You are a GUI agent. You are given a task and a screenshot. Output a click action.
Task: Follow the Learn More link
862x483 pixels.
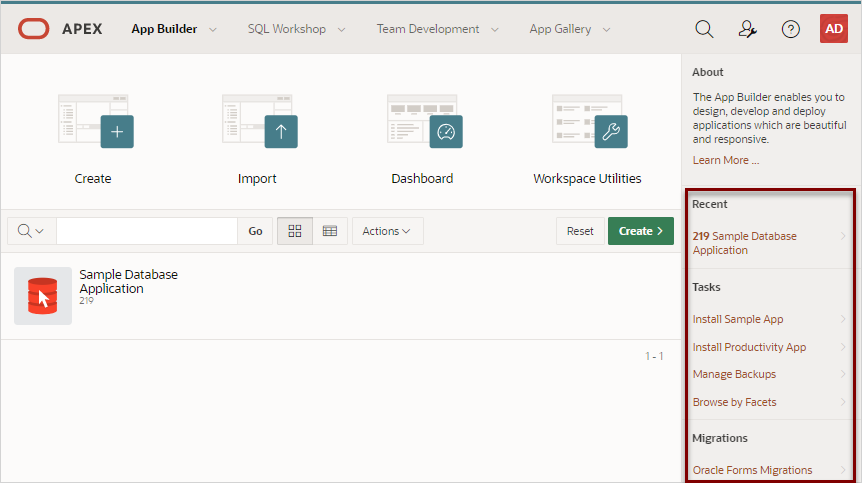point(726,160)
